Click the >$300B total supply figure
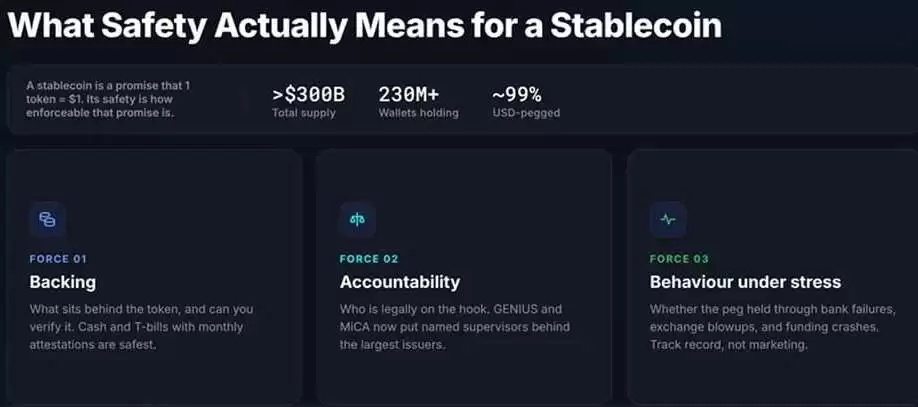This screenshot has width=918, height=407. (x=309, y=94)
